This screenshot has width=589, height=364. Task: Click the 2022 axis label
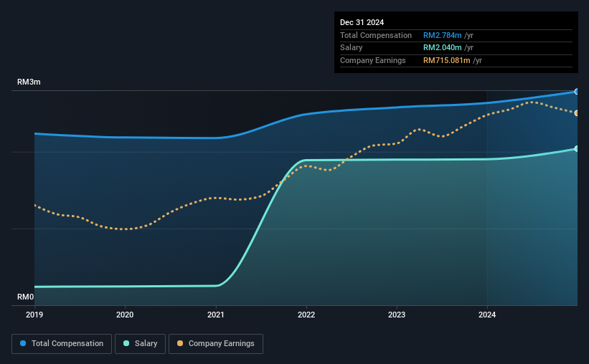(306, 315)
